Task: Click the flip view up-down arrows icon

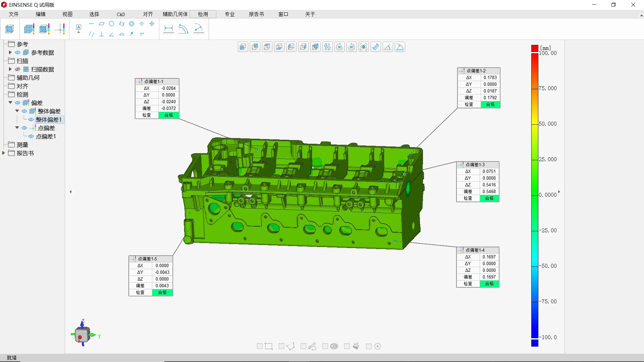Action: click(327, 47)
